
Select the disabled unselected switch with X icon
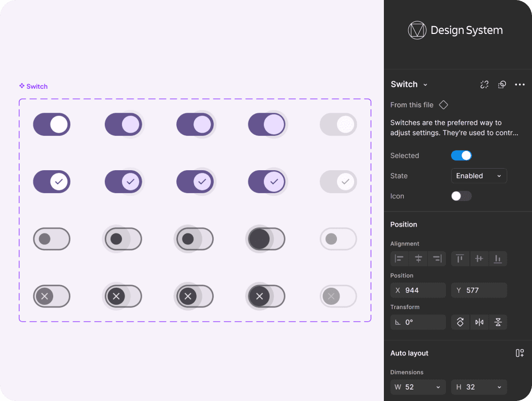pos(338,297)
